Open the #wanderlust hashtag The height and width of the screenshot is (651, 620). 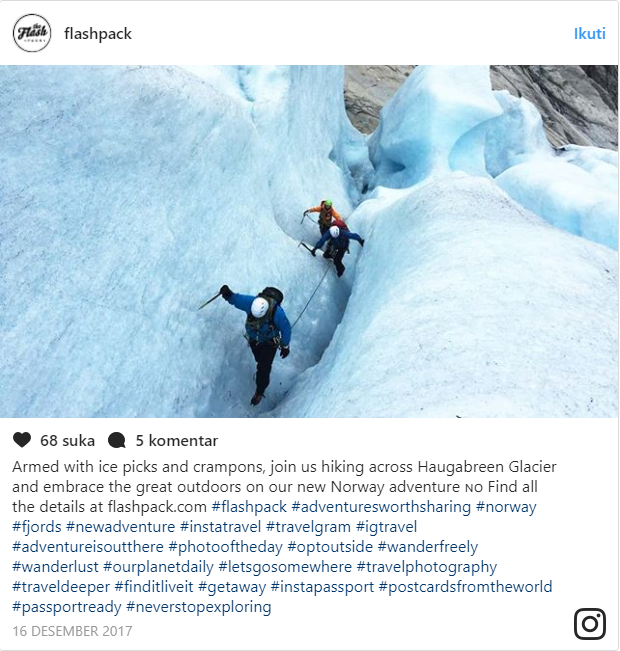coord(55,567)
